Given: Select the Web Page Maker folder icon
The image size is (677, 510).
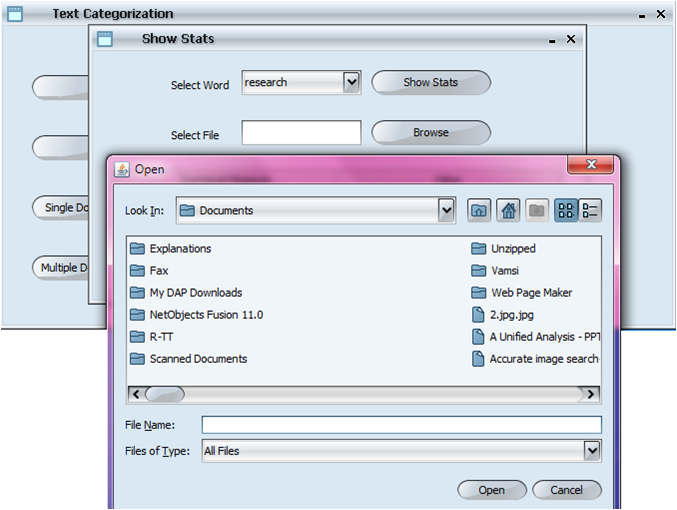Looking at the screenshot, I should 478,292.
